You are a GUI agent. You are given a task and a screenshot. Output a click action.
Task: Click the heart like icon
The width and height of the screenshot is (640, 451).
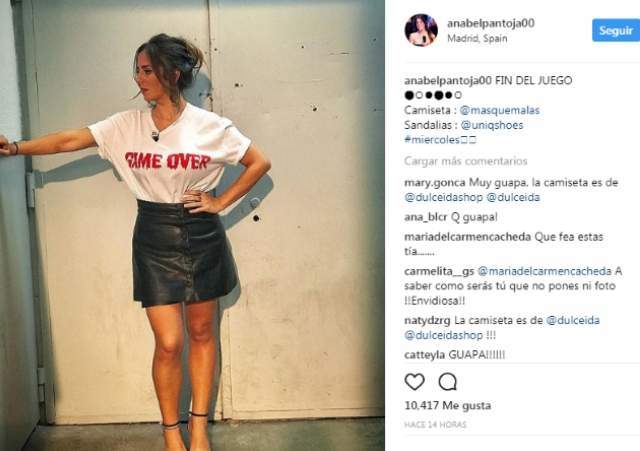click(x=414, y=382)
